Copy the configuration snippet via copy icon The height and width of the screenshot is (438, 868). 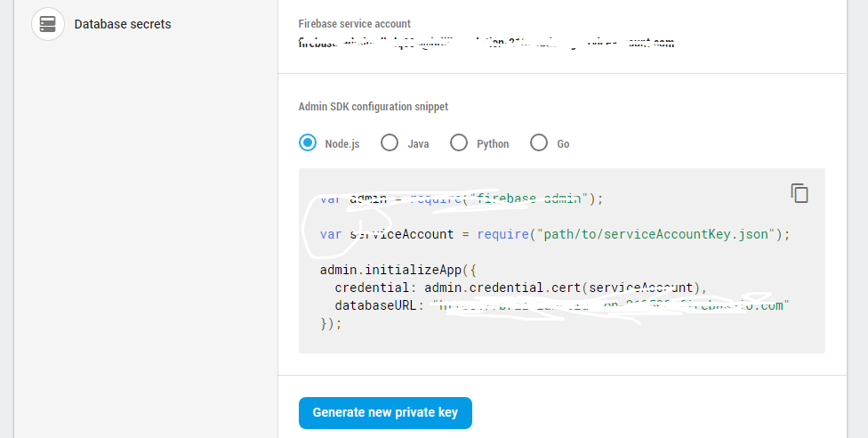[x=800, y=193]
